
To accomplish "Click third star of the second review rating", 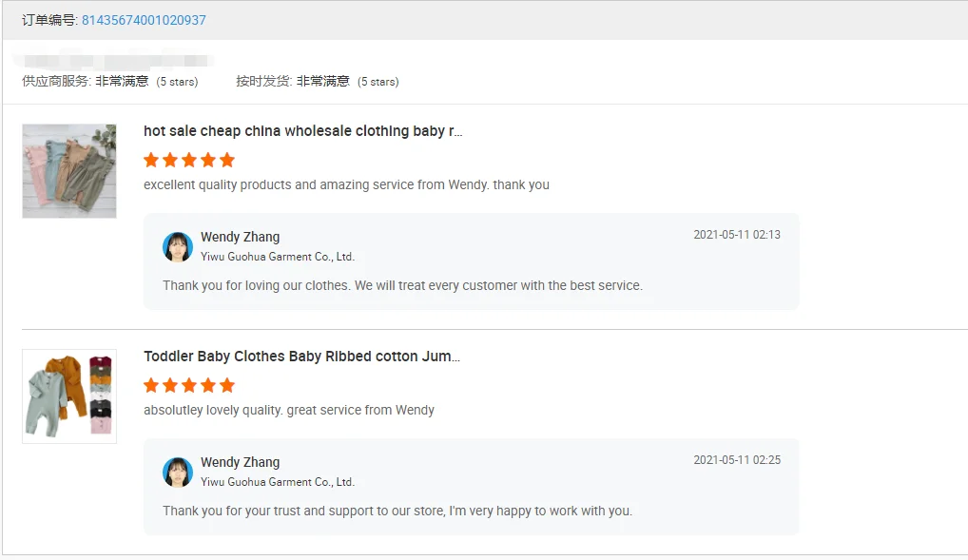I will [189, 385].
